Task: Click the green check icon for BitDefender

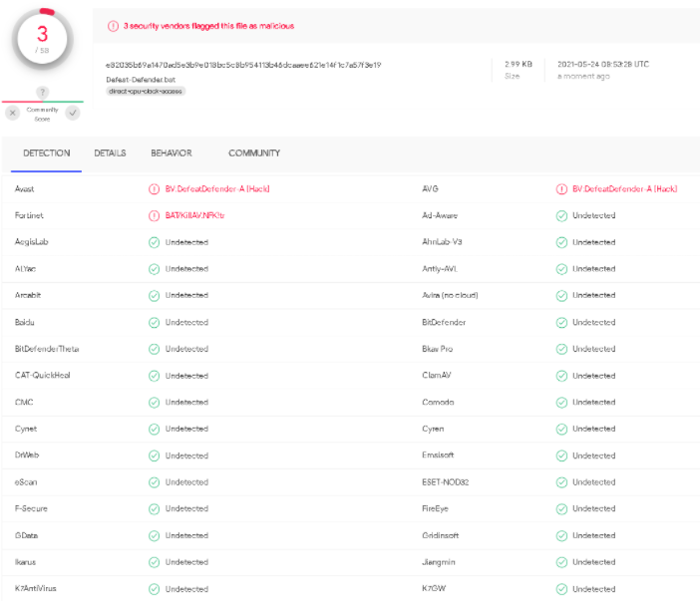Action: (561, 322)
